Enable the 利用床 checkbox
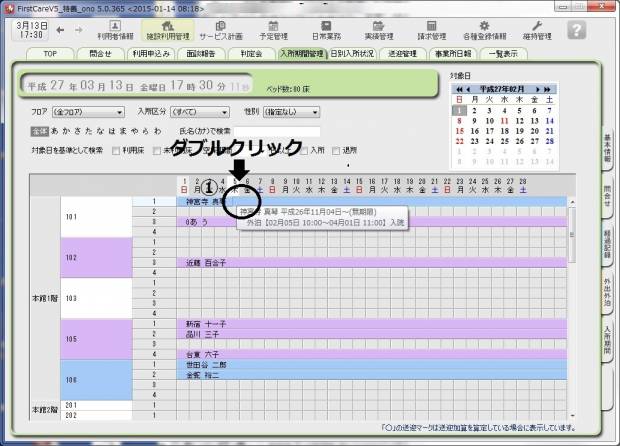This screenshot has height=446, width=620. pyautogui.click(x=116, y=150)
